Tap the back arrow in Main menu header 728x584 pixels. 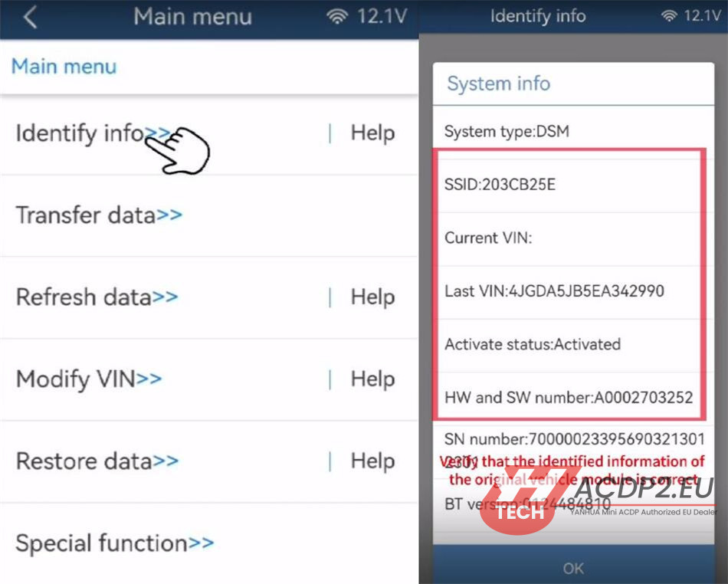(30, 18)
